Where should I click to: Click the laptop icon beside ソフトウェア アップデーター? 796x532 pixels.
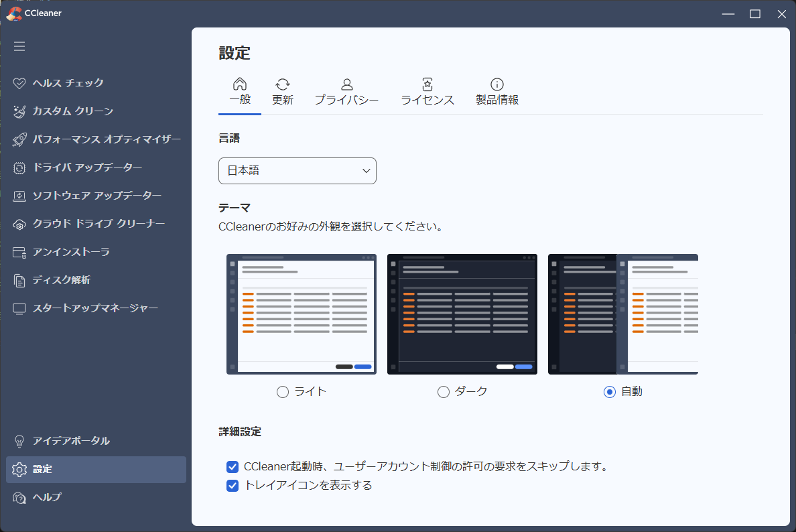pyautogui.click(x=19, y=196)
